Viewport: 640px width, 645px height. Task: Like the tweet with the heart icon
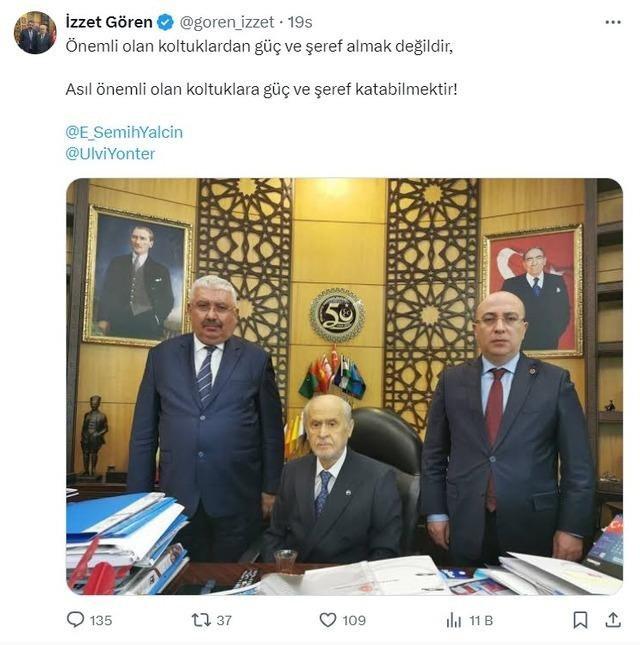click(x=328, y=620)
